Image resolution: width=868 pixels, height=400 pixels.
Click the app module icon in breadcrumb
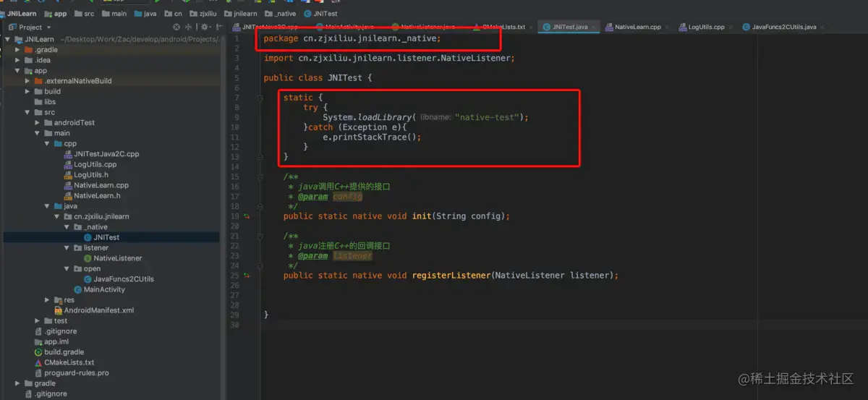(48, 13)
